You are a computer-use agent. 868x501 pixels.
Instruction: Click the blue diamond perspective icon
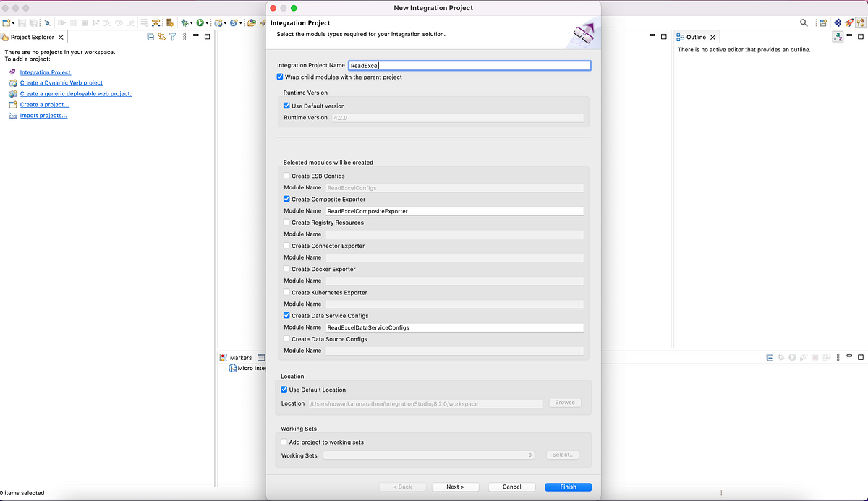click(x=838, y=23)
